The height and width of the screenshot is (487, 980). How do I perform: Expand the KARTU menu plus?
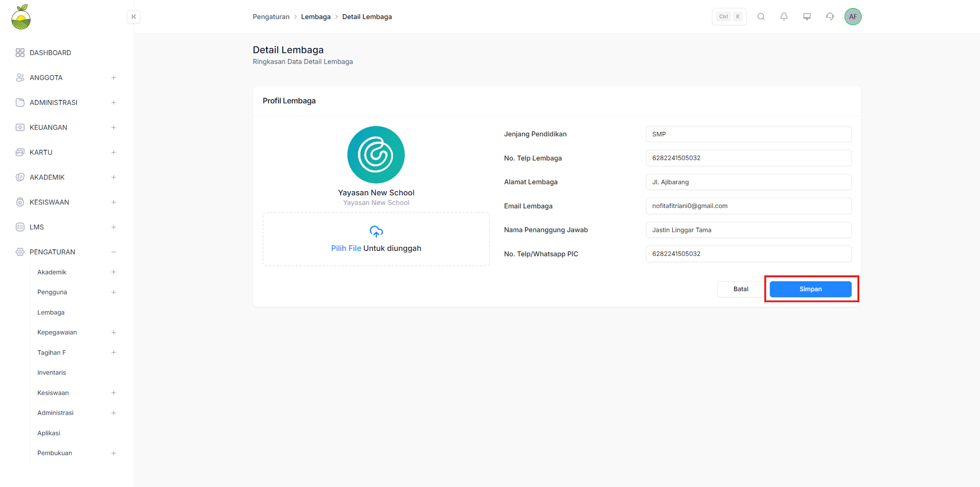click(113, 152)
